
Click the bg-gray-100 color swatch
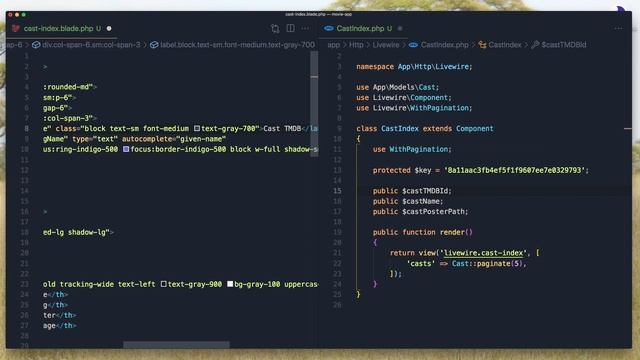pos(230,284)
